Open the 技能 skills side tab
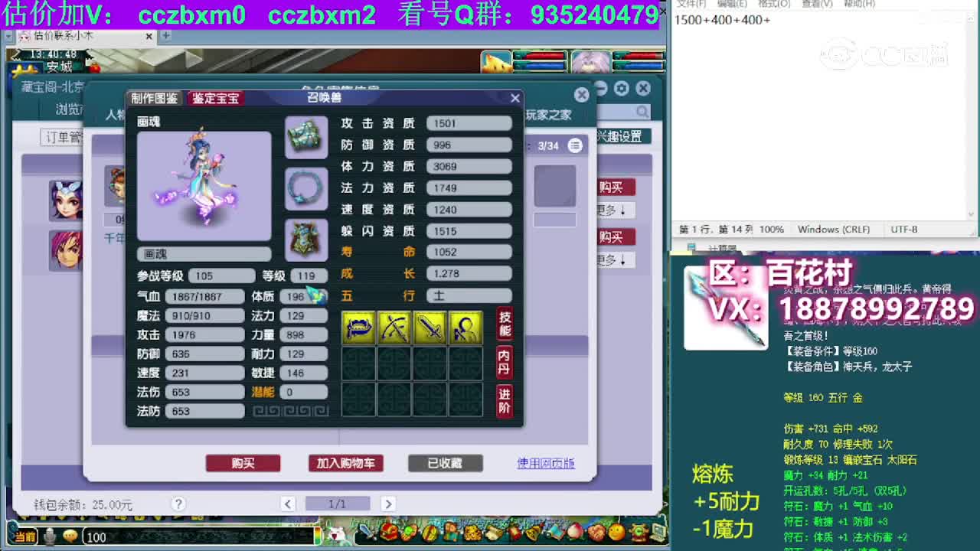The image size is (980, 551). [x=505, y=324]
